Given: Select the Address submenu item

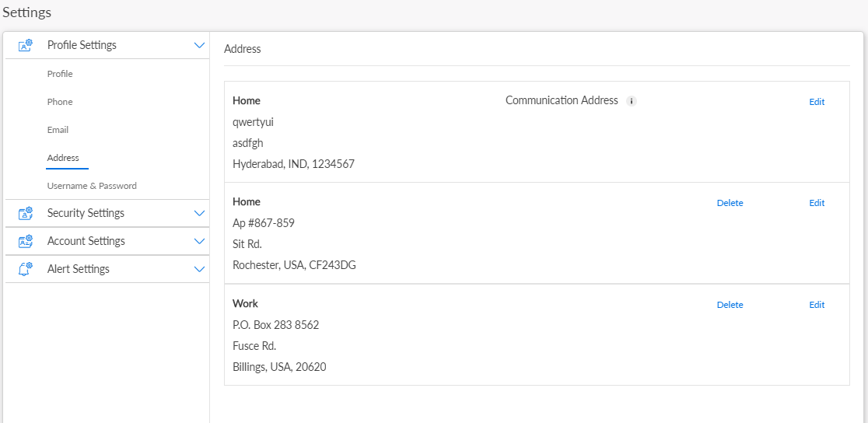Looking at the screenshot, I should pos(63,158).
